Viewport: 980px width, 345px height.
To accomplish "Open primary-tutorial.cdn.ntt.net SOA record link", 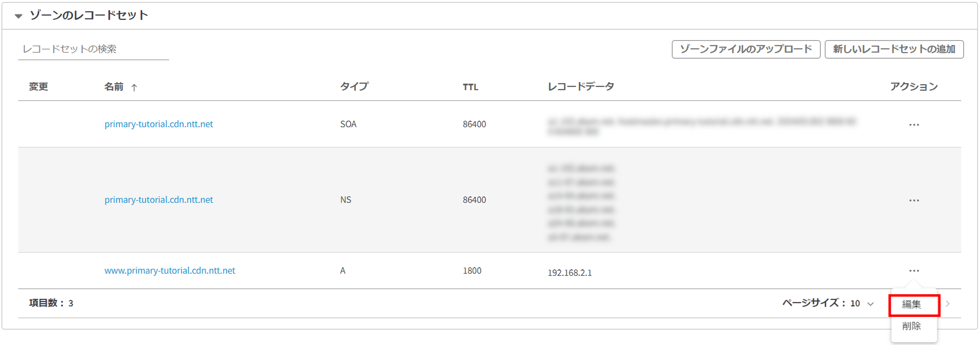I will click(159, 124).
